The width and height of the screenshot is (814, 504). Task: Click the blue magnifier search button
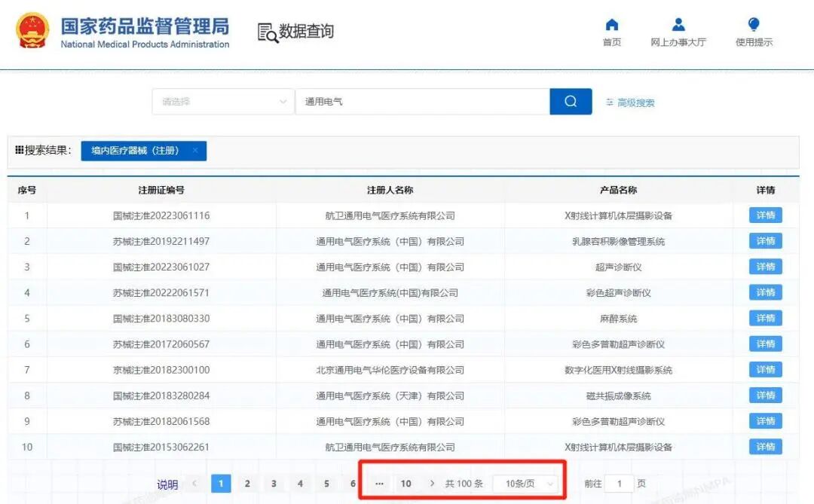(x=571, y=102)
